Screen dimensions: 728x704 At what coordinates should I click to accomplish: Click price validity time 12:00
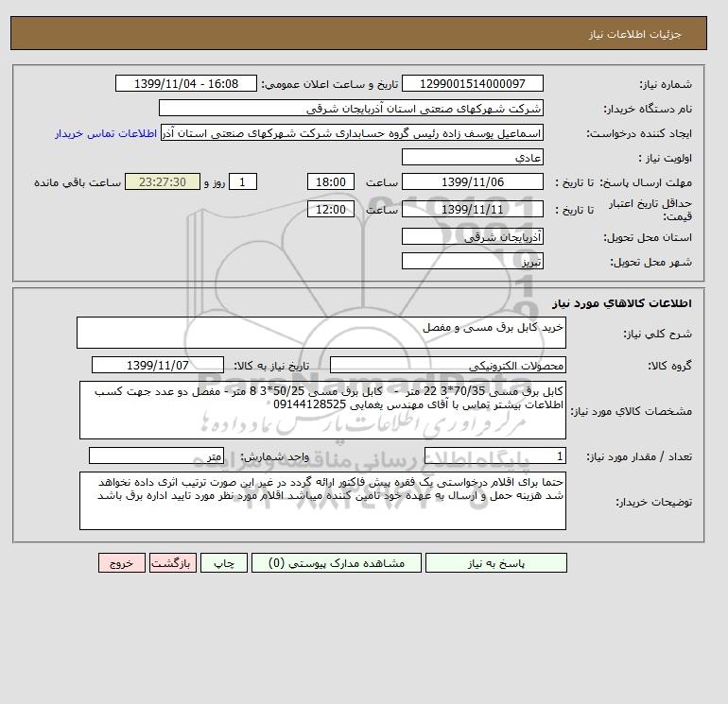tap(331, 209)
